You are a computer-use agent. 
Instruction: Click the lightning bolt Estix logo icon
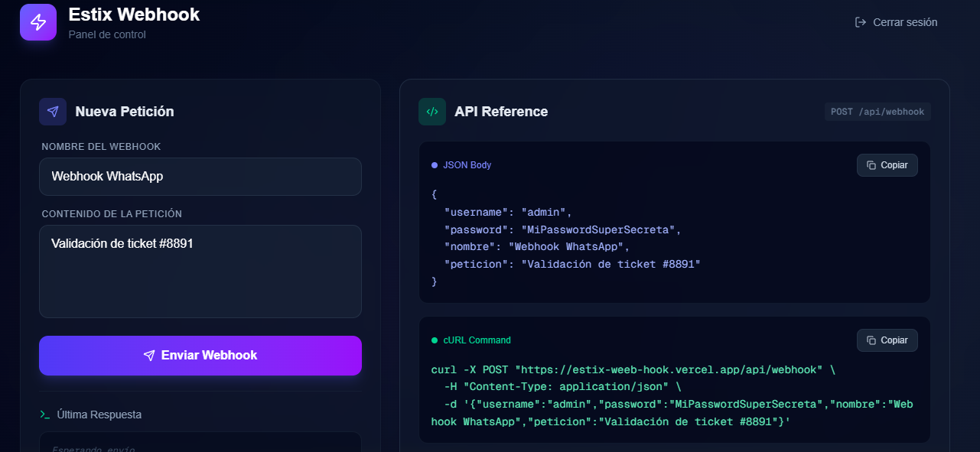(x=37, y=22)
